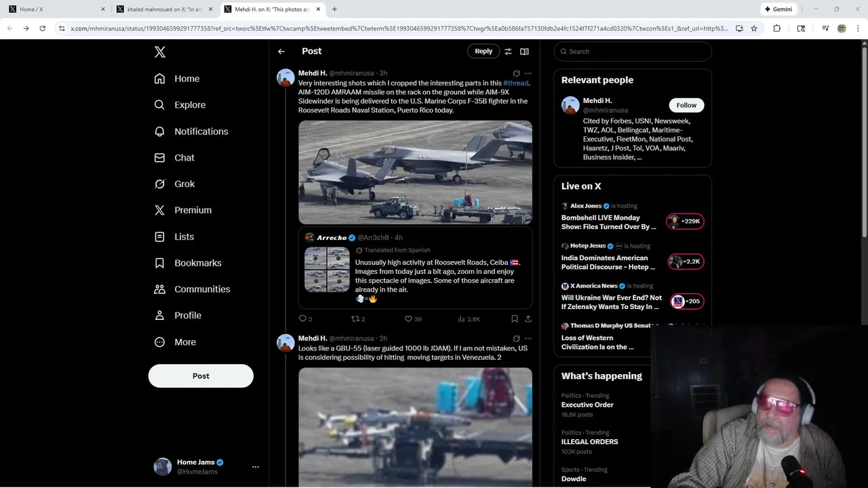
Task: Go to the Explore page
Action: 180,105
